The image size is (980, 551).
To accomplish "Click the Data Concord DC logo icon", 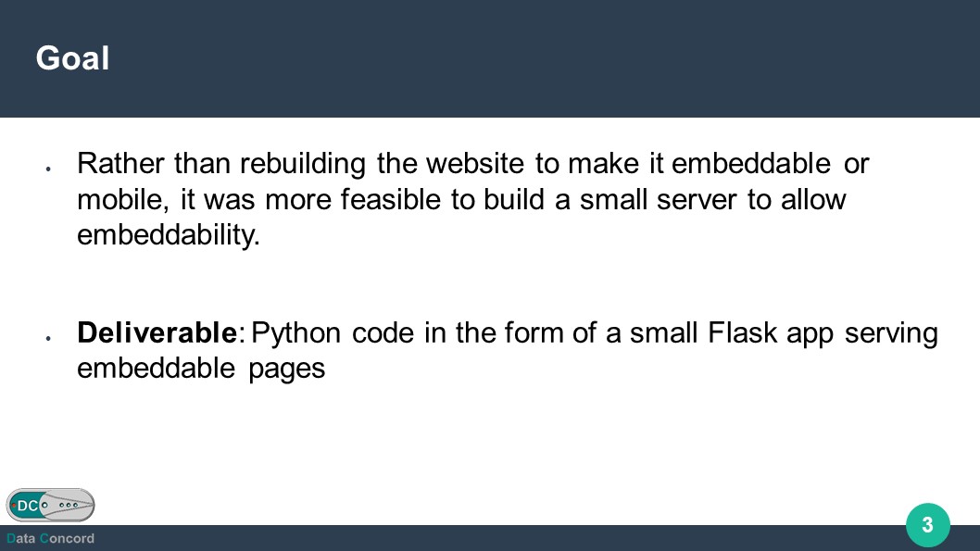I will point(51,505).
